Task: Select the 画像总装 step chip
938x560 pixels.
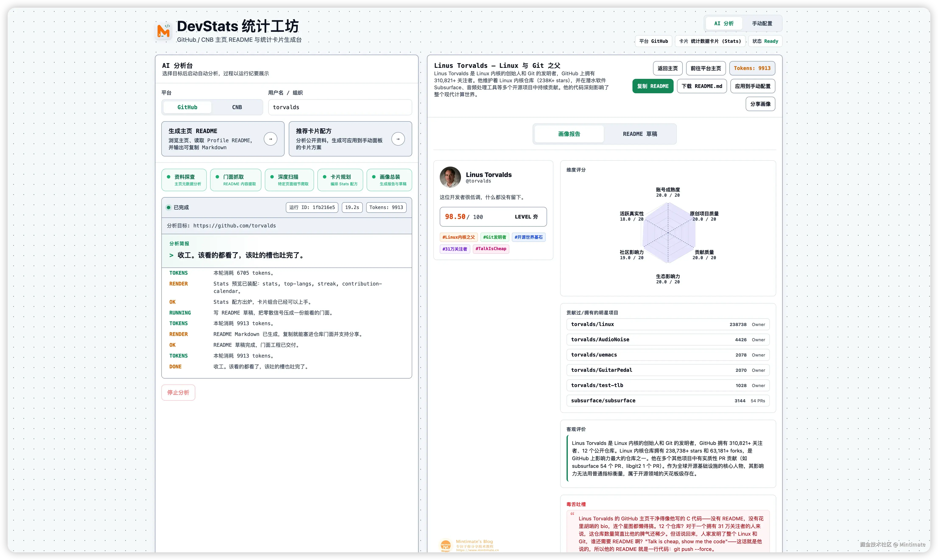Action: pos(389,180)
